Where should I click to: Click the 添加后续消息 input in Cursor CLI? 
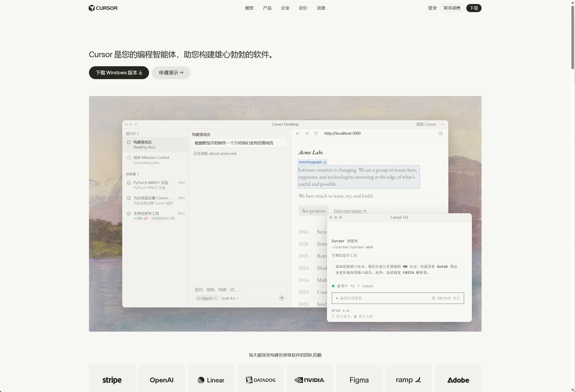pos(398,298)
